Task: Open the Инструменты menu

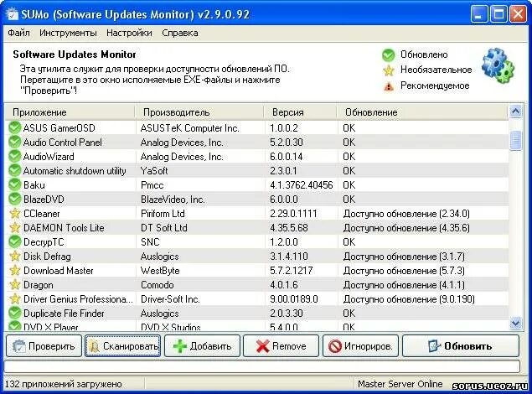Action: [68, 33]
